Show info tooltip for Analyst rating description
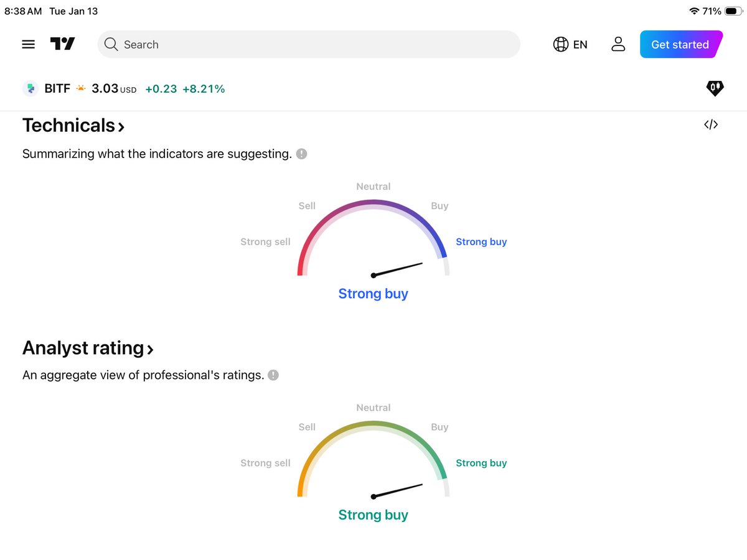The height and width of the screenshot is (560, 747). [273, 375]
